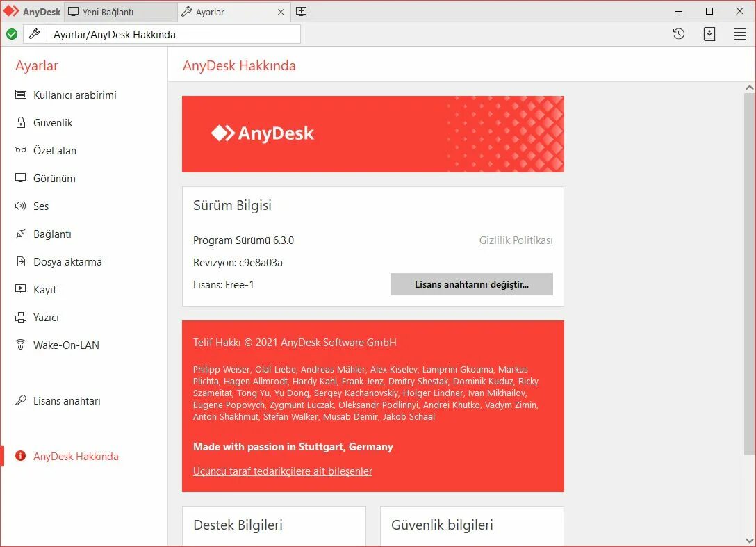The width and height of the screenshot is (756, 547).
Task: Click the red AnyDesk Hakkında info icon
Action: [20, 456]
